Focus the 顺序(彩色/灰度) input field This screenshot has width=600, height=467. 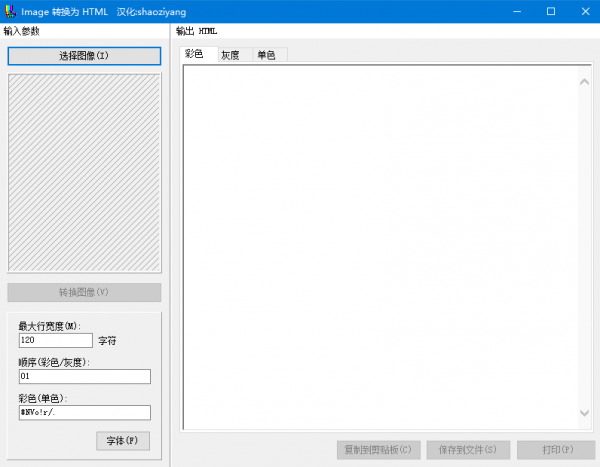85,376
